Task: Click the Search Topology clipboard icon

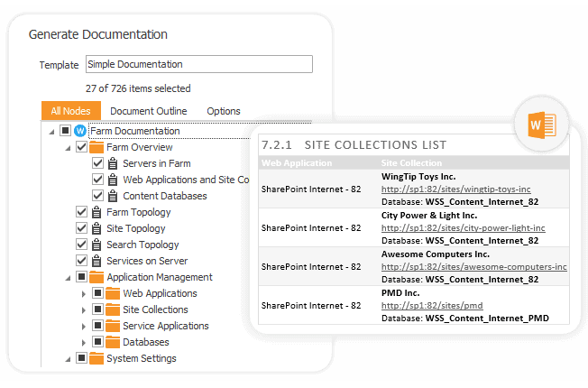Action: click(96, 245)
